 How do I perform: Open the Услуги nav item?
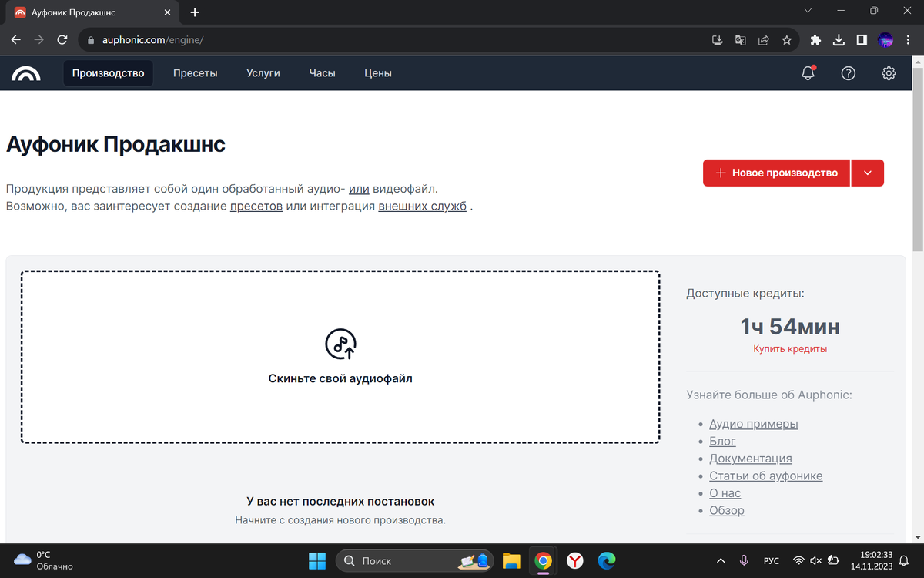pos(263,73)
